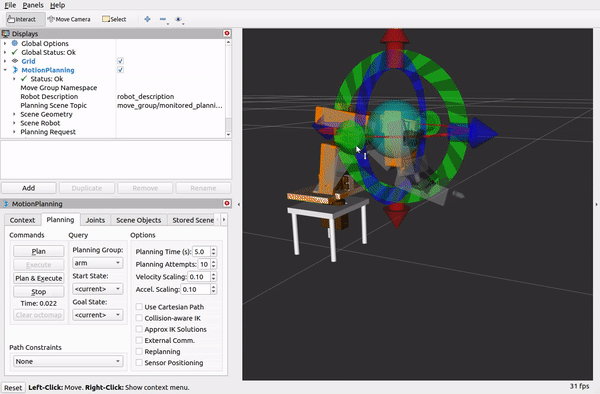Click the Plan button
This screenshot has width=600, height=394.
[39, 251]
